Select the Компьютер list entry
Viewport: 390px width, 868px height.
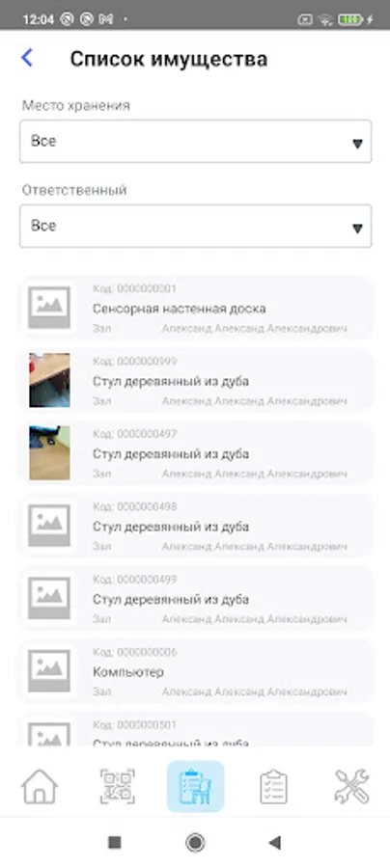pos(196,671)
